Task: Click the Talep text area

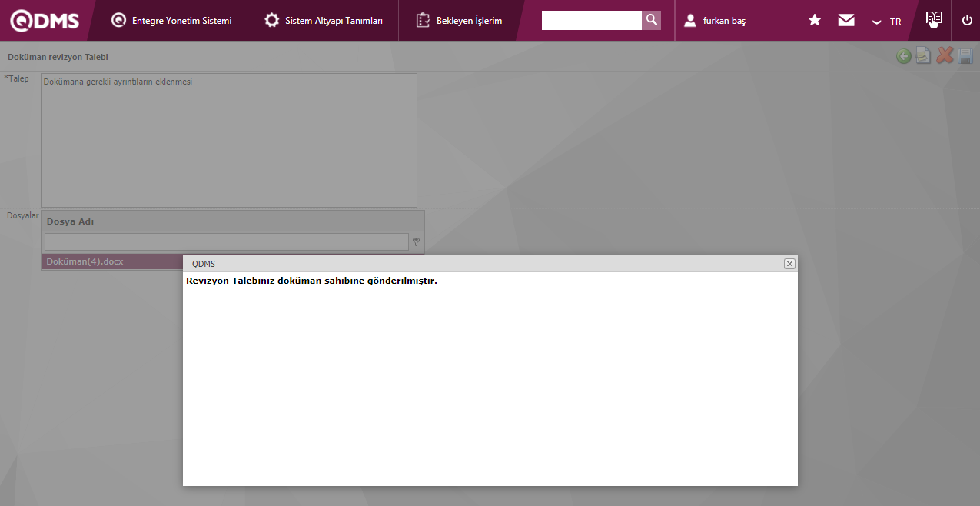Action: (x=229, y=140)
